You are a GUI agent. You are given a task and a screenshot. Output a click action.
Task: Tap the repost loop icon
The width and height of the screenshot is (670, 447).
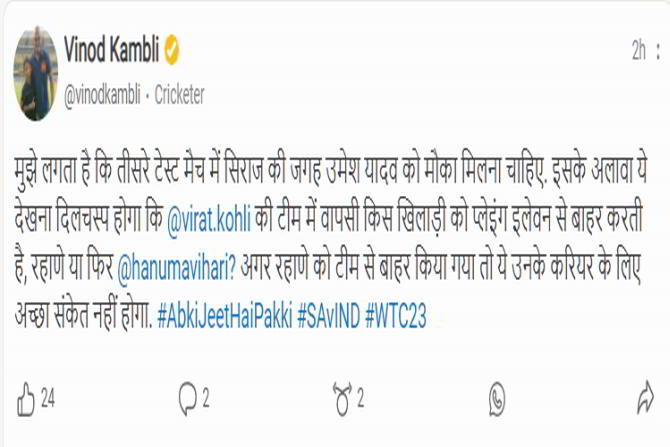(342, 399)
